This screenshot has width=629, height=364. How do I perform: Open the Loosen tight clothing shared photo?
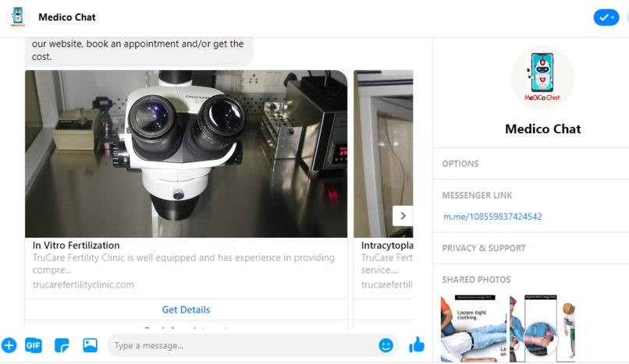[x=474, y=328]
